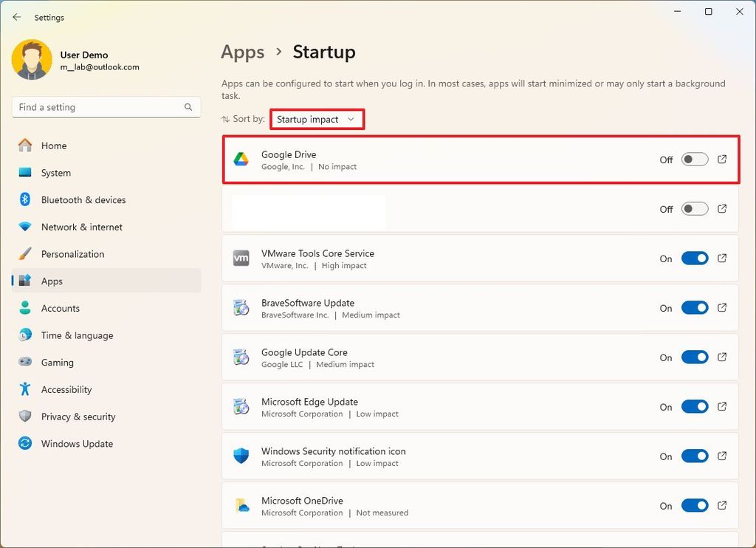
Task: Select Windows Update in the sidebar
Action: coord(76,443)
